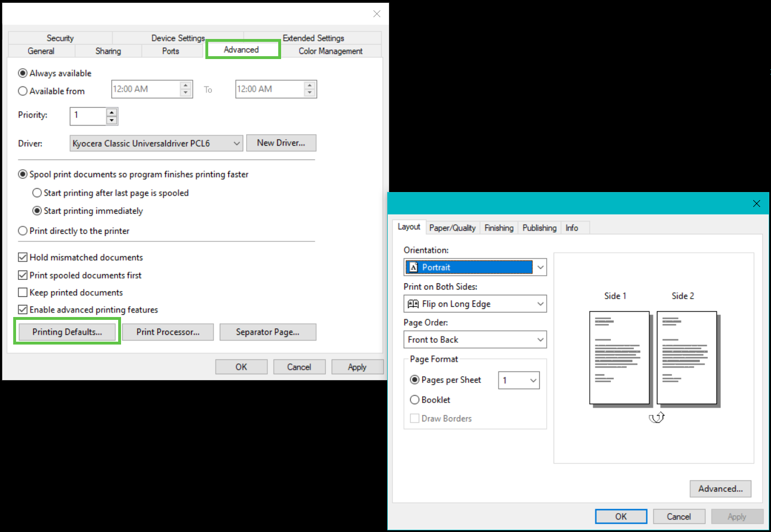Click the Advanced button in Layout tab
Image resolution: width=771 pixels, height=532 pixels.
[720, 488]
